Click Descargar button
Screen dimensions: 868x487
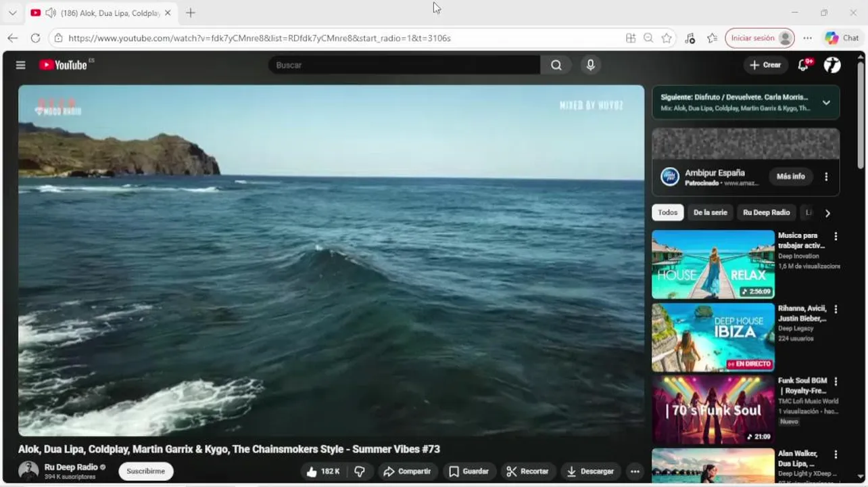591,471
